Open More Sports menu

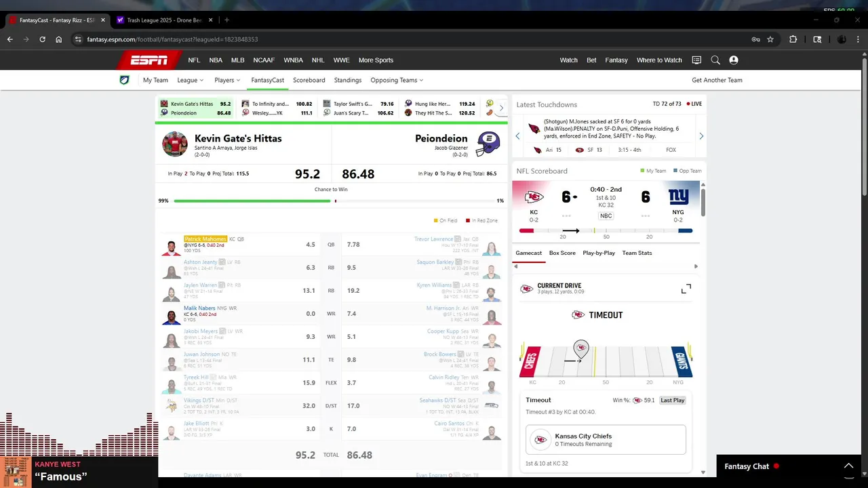point(376,60)
